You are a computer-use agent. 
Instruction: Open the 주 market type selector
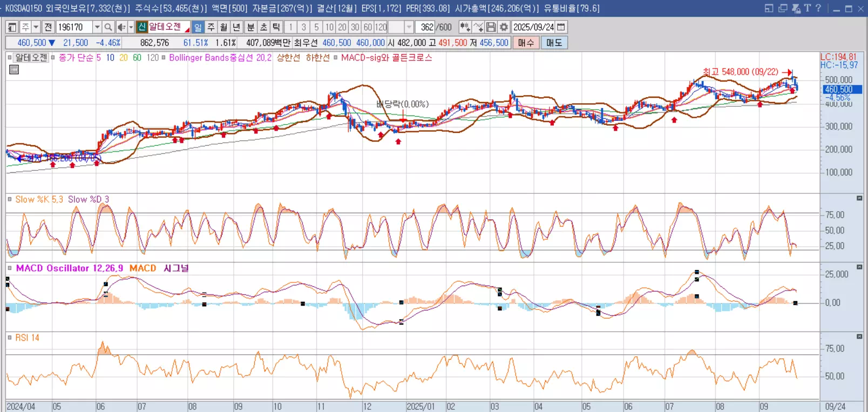(x=25, y=27)
